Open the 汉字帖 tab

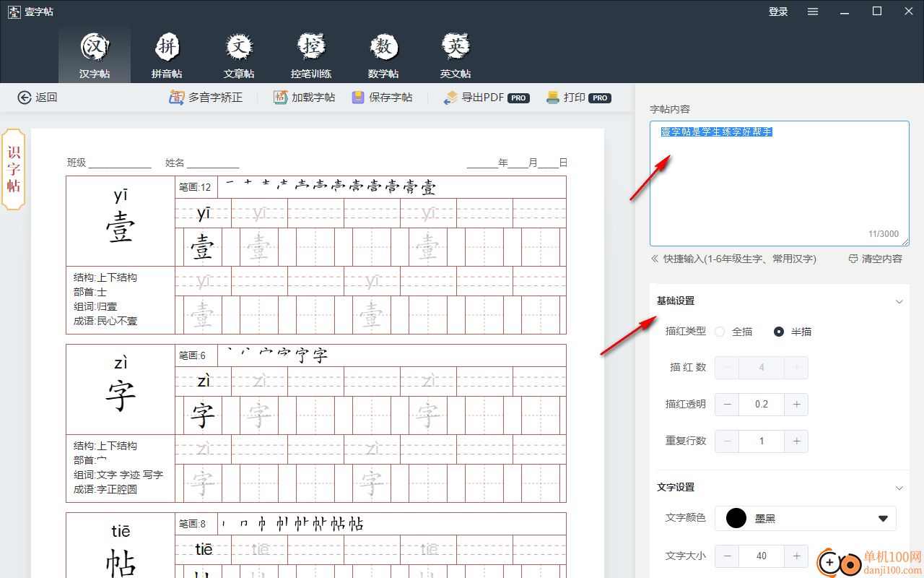[95, 55]
